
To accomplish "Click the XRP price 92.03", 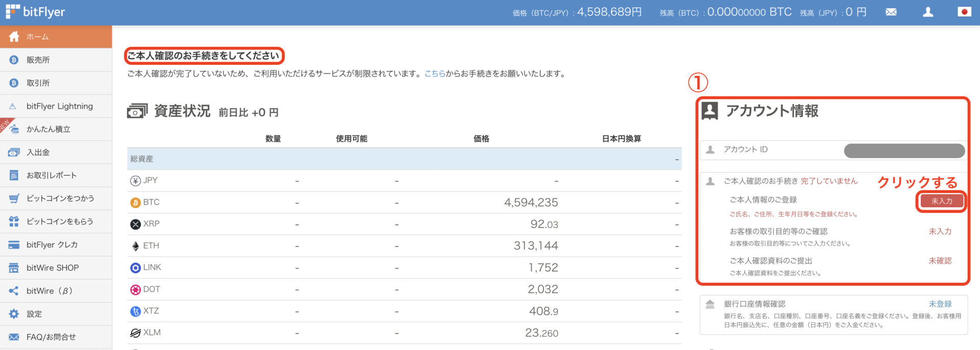I will coord(544,224).
